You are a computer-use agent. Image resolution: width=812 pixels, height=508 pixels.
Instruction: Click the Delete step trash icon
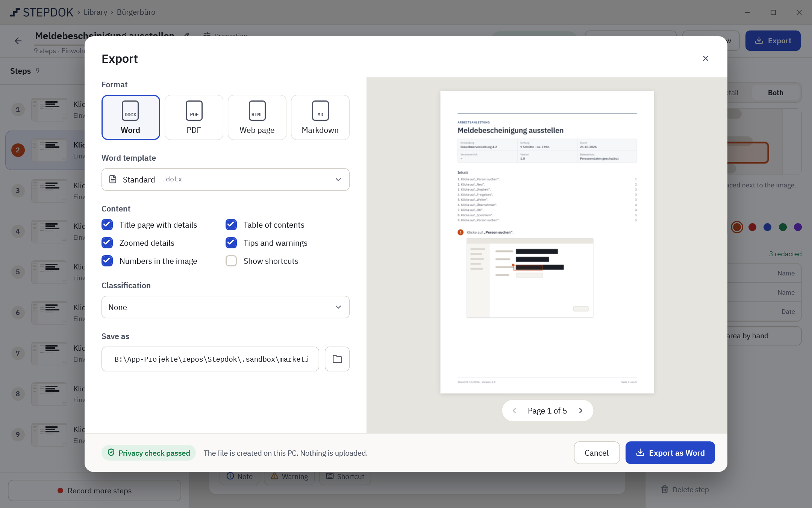click(x=665, y=489)
